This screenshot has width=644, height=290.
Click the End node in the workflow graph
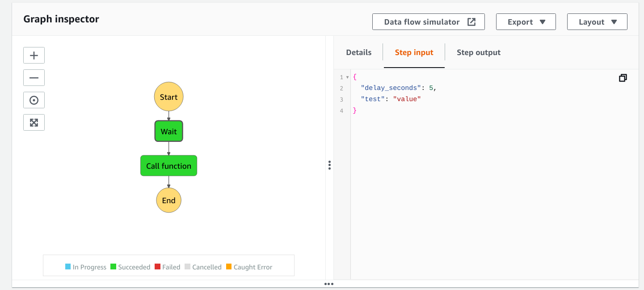[x=168, y=200]
